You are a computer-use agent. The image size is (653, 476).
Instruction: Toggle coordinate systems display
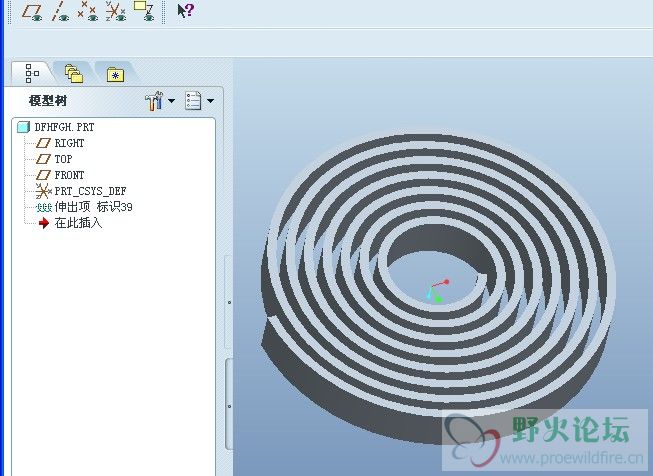[x=116, y=11]
